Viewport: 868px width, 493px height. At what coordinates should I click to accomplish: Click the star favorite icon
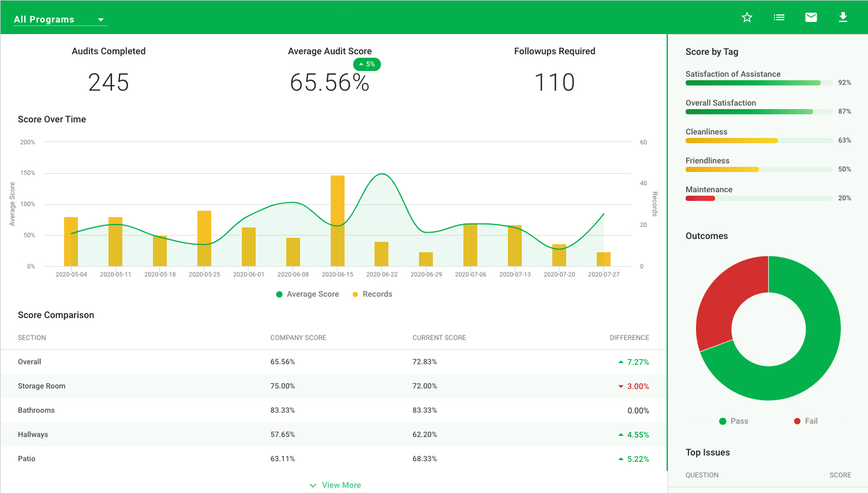(x=747, y=17)
